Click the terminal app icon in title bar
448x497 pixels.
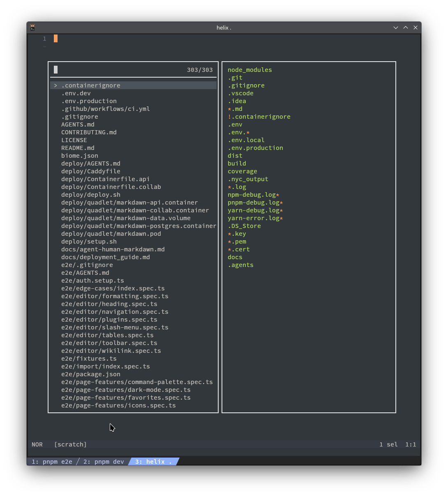coord(32,28)
